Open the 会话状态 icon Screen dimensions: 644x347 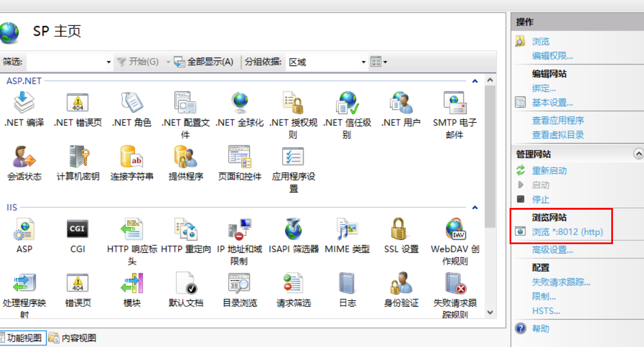tap(24, 156)
